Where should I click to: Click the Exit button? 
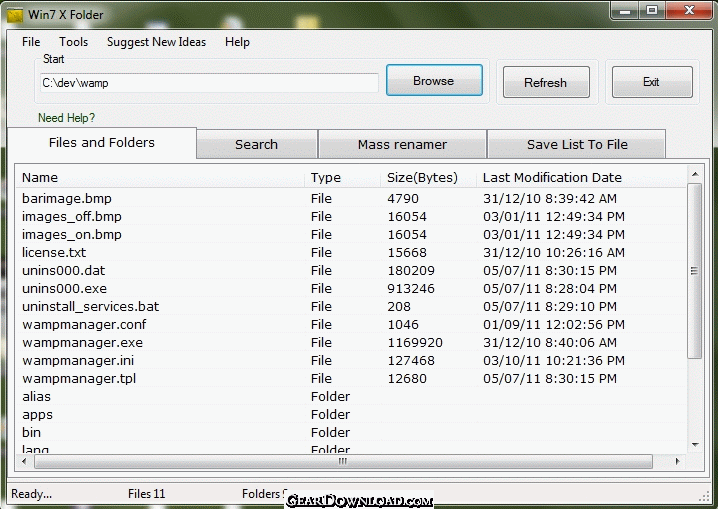[652, 82]
